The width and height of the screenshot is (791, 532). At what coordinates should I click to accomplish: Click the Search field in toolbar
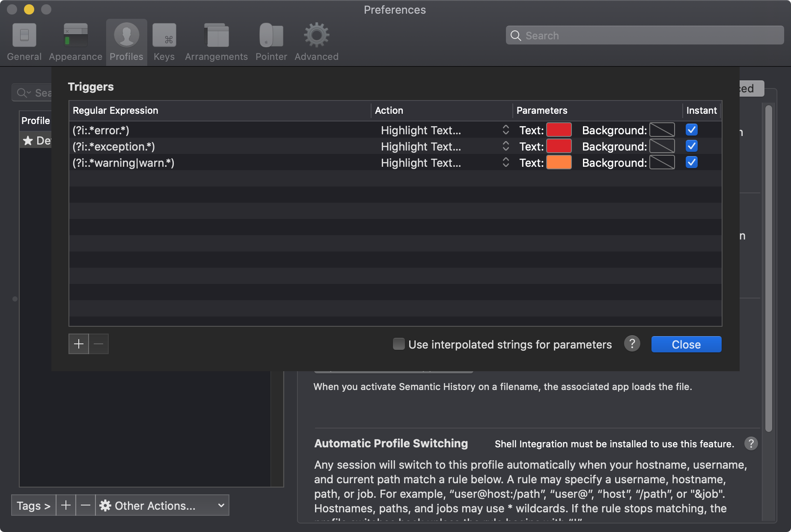pyautogui.click(x=645, y=35)
